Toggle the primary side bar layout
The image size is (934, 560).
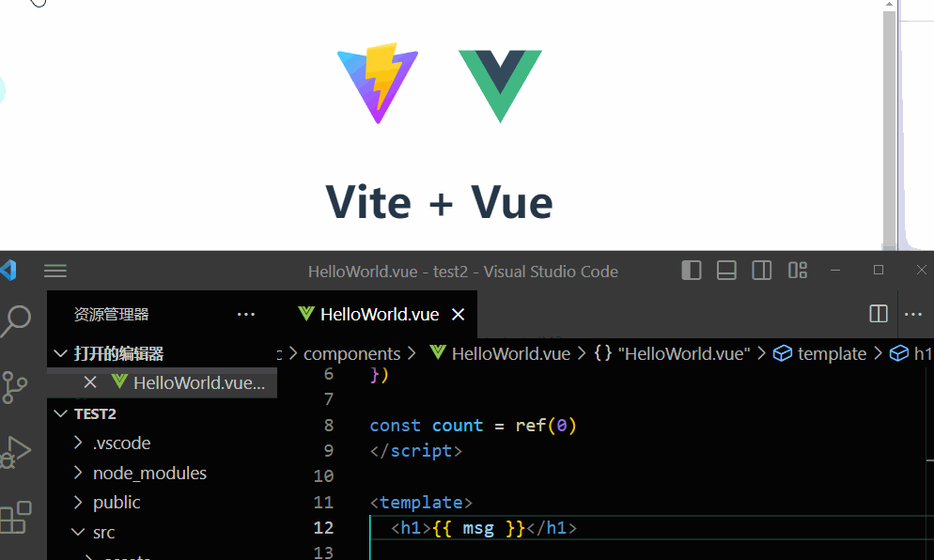tap(691, 271)
